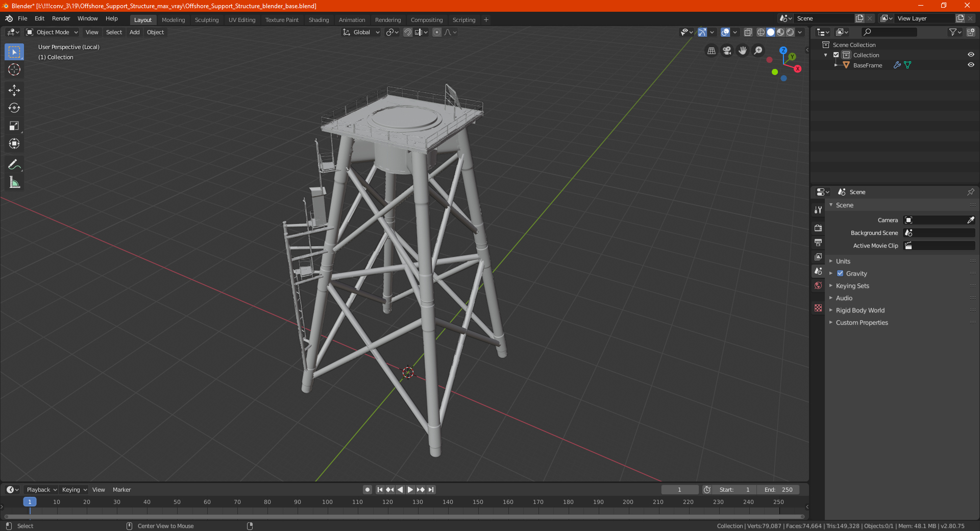Toggle X-ray display mode
The height and width of the screenshot is (531, 980).
click(748, 32)
